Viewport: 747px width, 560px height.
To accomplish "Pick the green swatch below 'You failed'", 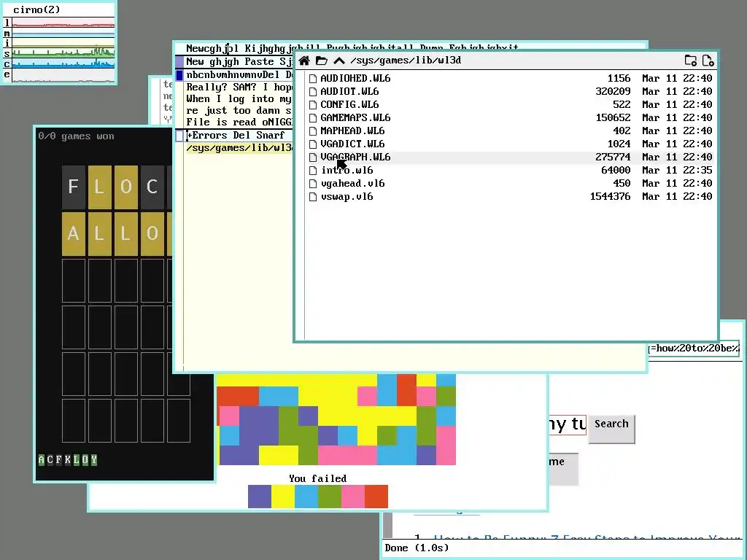I will 330,497.
